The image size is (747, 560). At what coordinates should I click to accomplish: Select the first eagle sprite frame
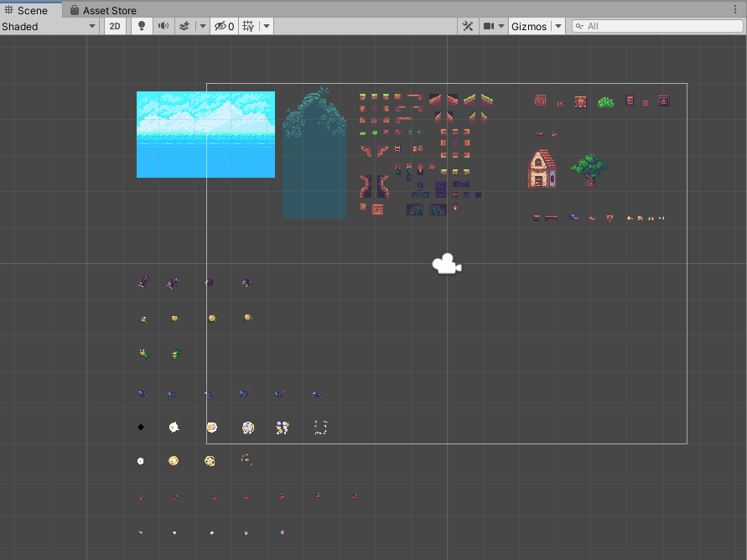[x=144, y=282]
